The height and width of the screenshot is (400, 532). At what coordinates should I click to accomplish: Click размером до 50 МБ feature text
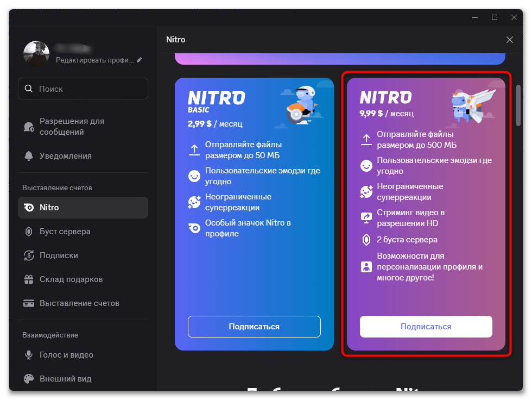pos(242,155)
